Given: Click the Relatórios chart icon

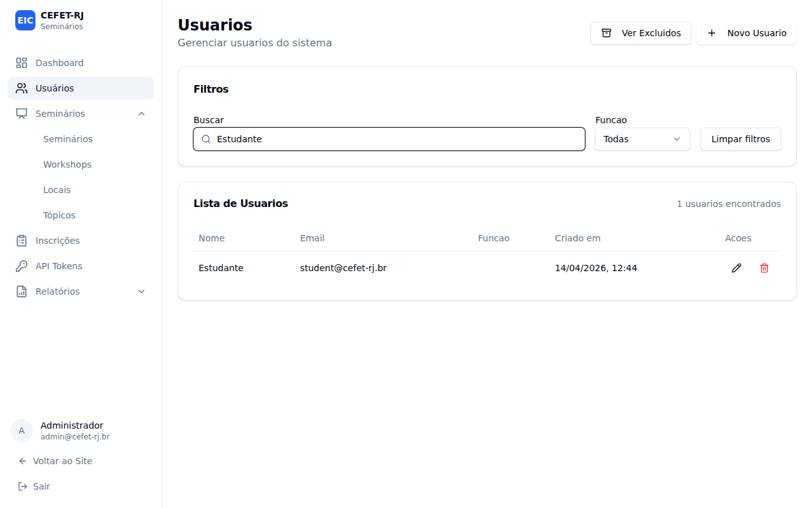Looking at the screenshot, I should point(22,291).
